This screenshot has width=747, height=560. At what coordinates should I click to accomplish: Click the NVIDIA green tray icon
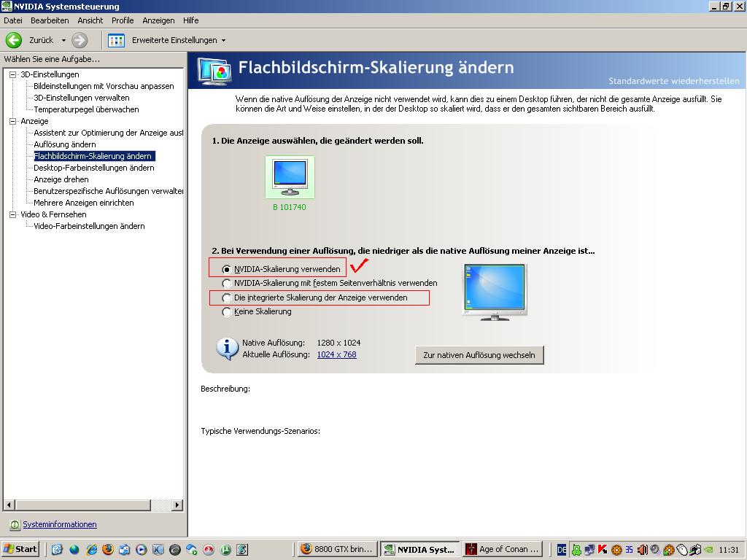[708, 550]
